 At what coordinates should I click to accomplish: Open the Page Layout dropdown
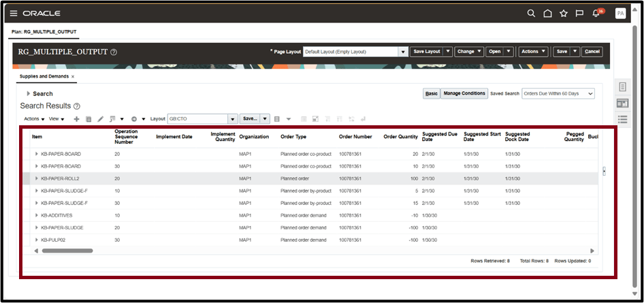403,52
